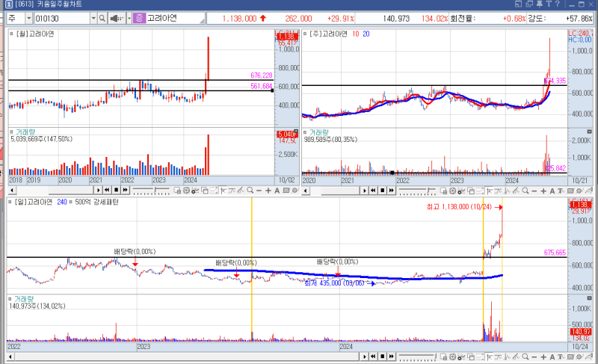Click daily chart magnifier zoom tool
598x364 pixels.
525,357
